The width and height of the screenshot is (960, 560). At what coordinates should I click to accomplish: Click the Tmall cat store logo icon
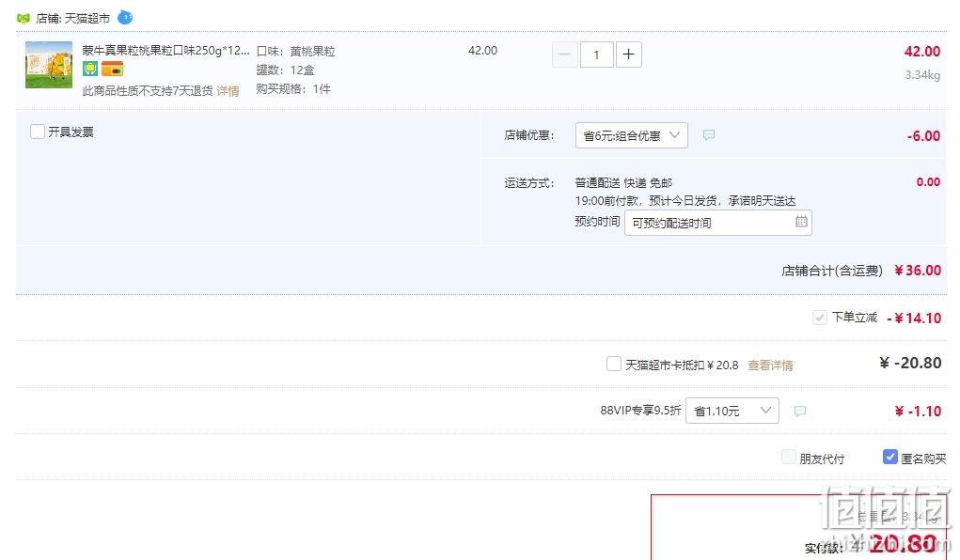(x=24, y=19)
